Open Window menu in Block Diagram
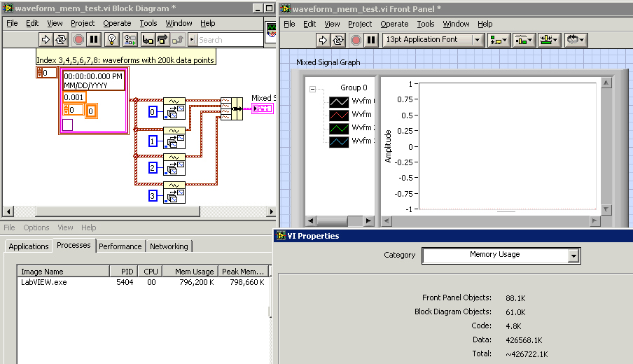This screenshot has height=364, width=633. [x=179, y=23]
